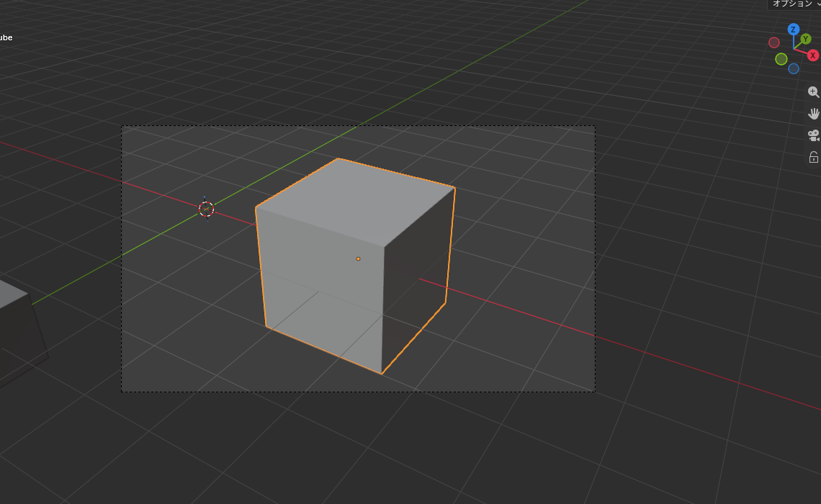Screen dimensions: 821x504
Task: Click the dim blue negative Z gizmo circle
Action: [x=794, y=68]
